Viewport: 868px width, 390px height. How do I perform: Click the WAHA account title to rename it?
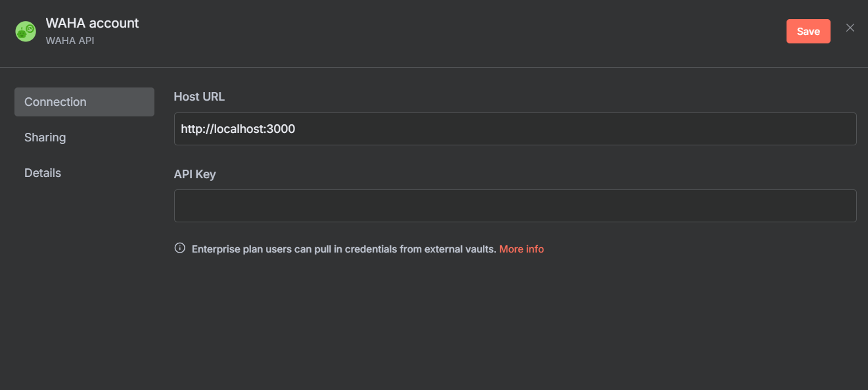click(x=92, y=23)
